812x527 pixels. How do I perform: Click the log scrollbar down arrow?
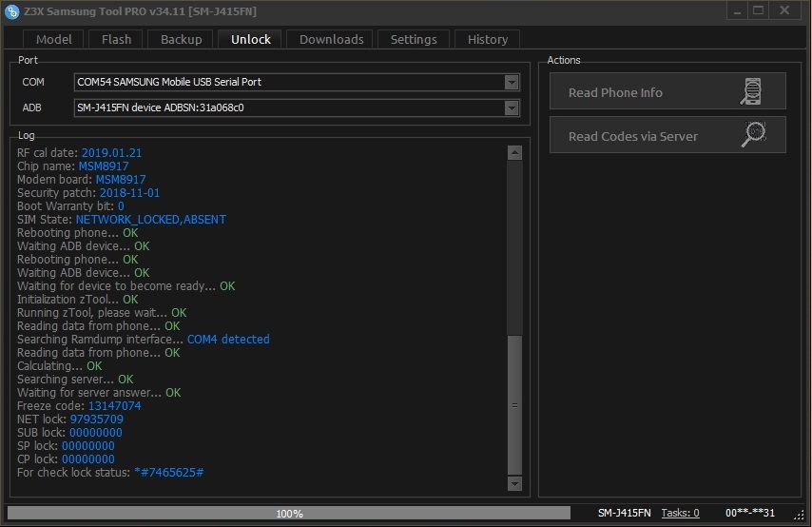514,483
